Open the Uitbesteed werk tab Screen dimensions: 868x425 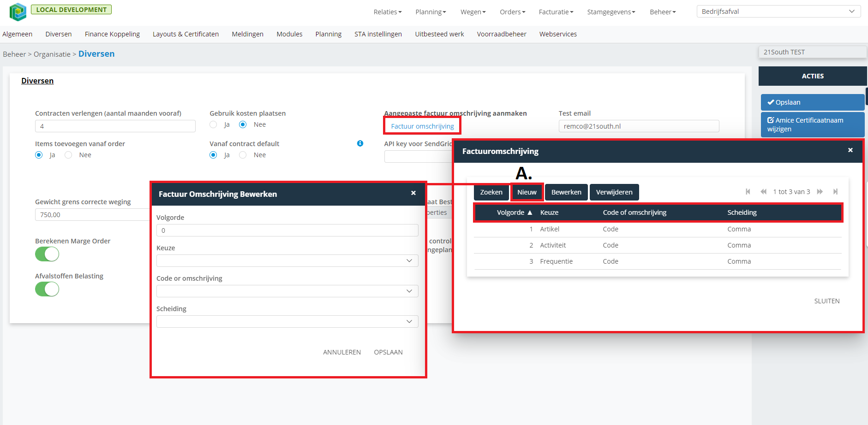(439, 34)
